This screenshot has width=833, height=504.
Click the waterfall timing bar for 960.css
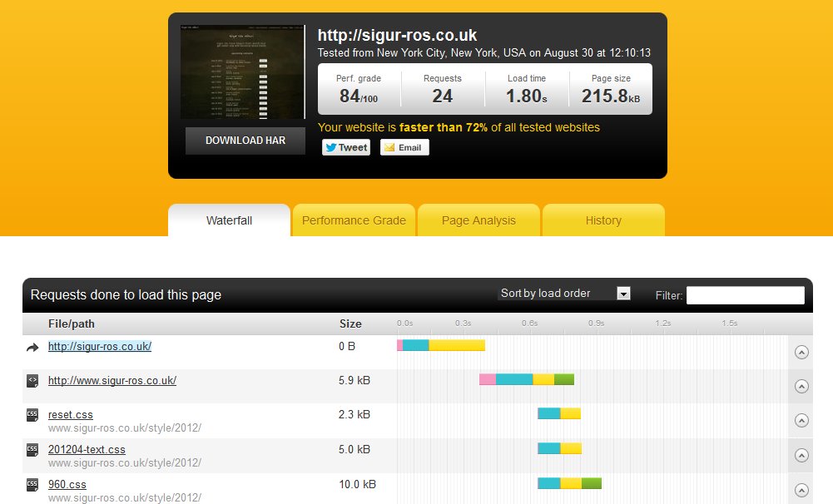(x=569, y=482)
